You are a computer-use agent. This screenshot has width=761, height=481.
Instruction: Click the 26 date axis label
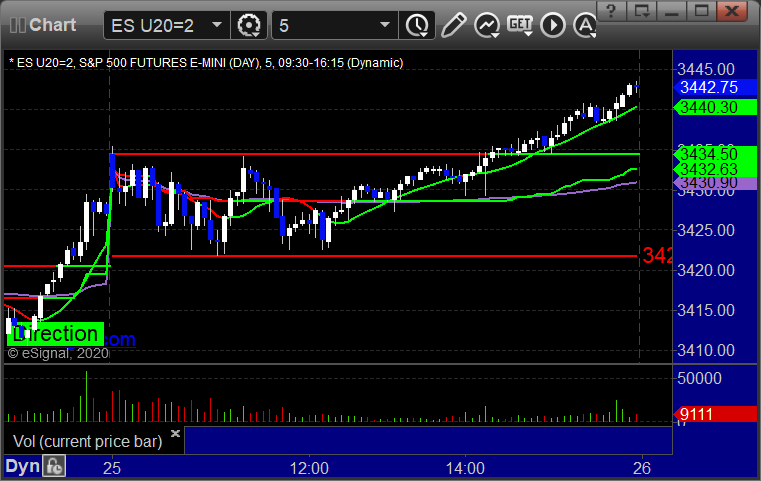coord(642,468)
